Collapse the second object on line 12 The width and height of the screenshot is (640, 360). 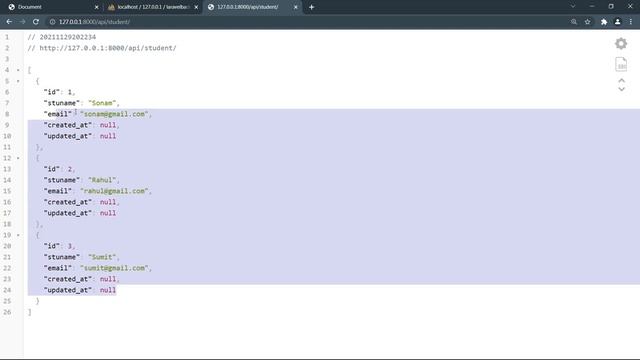pyautogui.click(x=18, y=158)
